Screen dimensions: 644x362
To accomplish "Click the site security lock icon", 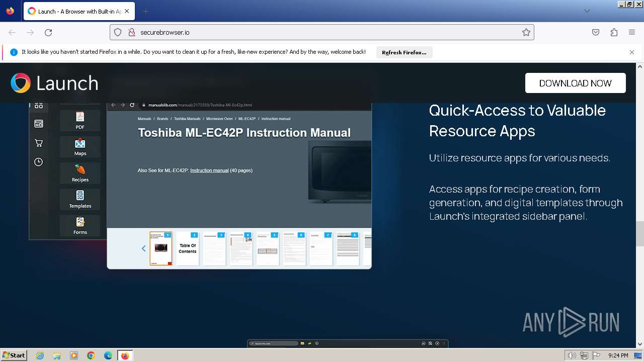I will coord(132,32).
